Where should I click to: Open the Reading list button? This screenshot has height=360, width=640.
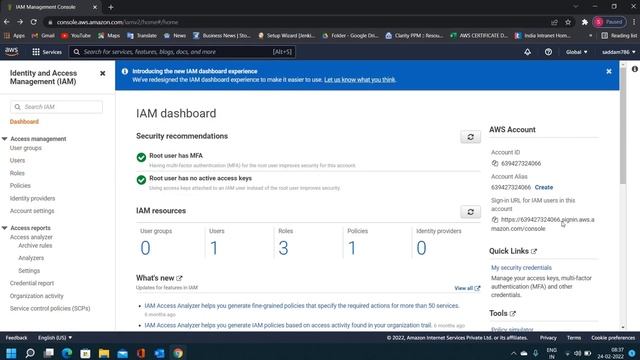click(619, 36)
